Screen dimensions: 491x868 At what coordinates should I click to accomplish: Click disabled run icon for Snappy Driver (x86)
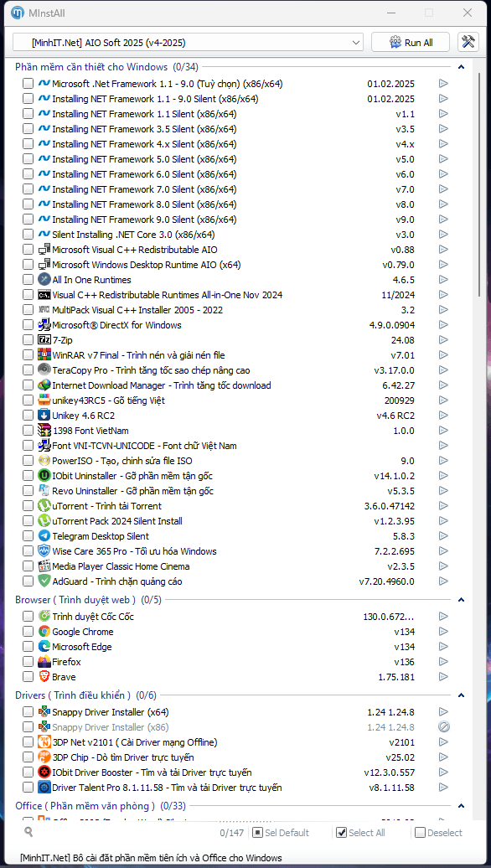(443, 727)
